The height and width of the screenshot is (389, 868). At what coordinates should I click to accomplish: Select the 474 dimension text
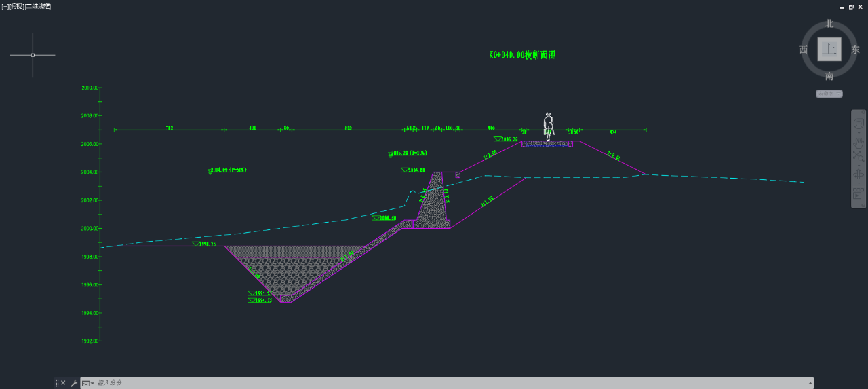[613, 132]
